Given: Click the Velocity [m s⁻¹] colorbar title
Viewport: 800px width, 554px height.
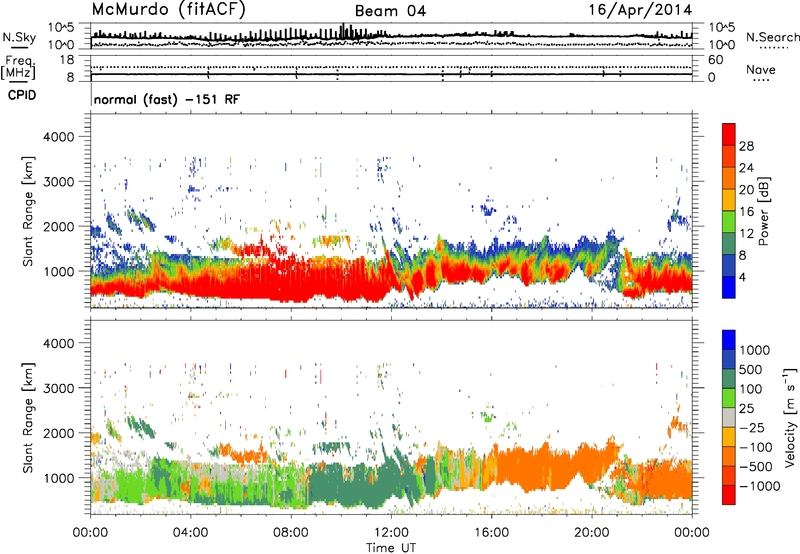Looking at the screenshot, I should coord(790,417).
